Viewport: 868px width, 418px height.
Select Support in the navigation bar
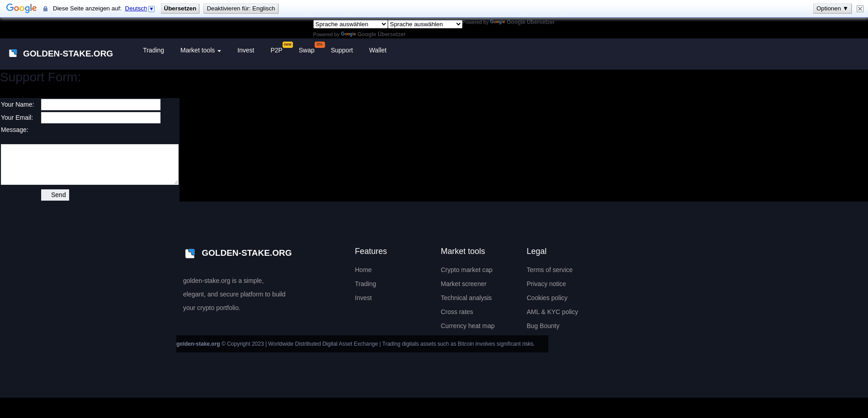pyautogui.click(x=341, y=50)
